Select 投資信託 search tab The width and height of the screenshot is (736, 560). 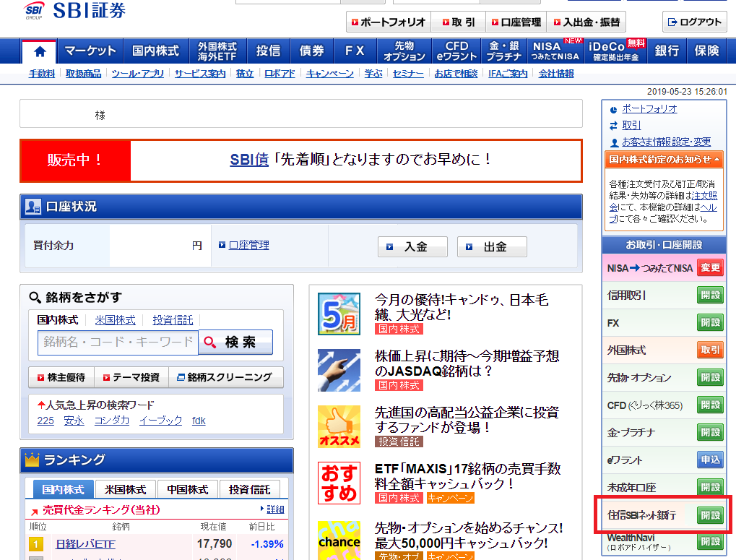pos(173,320)
